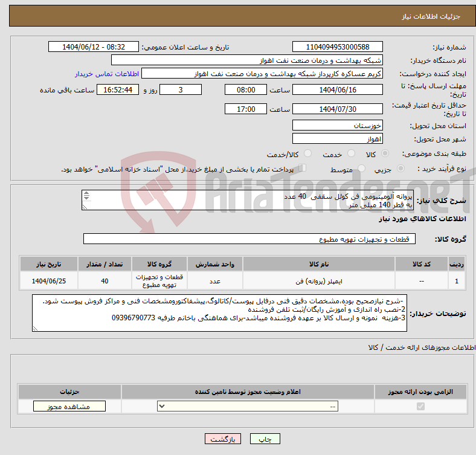Click the بازگشت back button
The height and width of the screenshot is (455, 476).
click(223, 440)
